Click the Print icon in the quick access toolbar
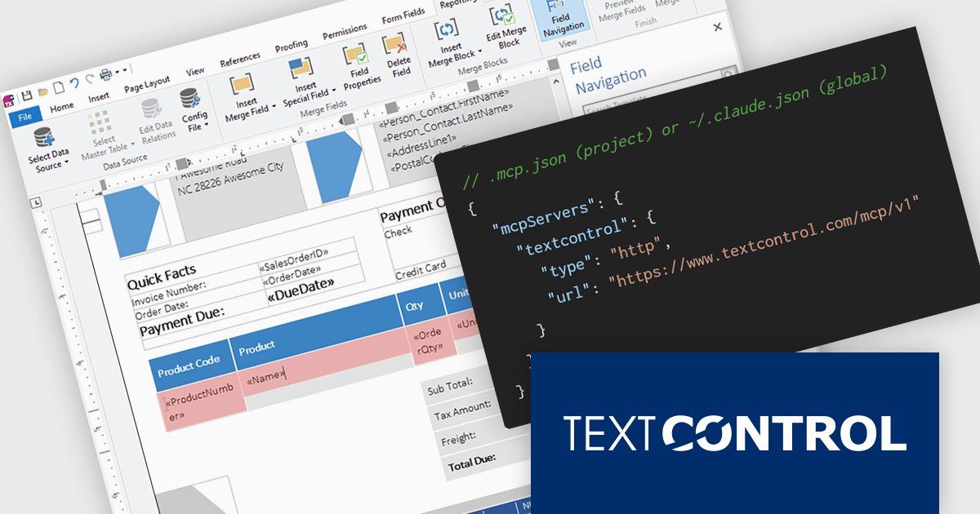Image resolution: width=980 pixels, height=514 pixels. pos(106,74)
